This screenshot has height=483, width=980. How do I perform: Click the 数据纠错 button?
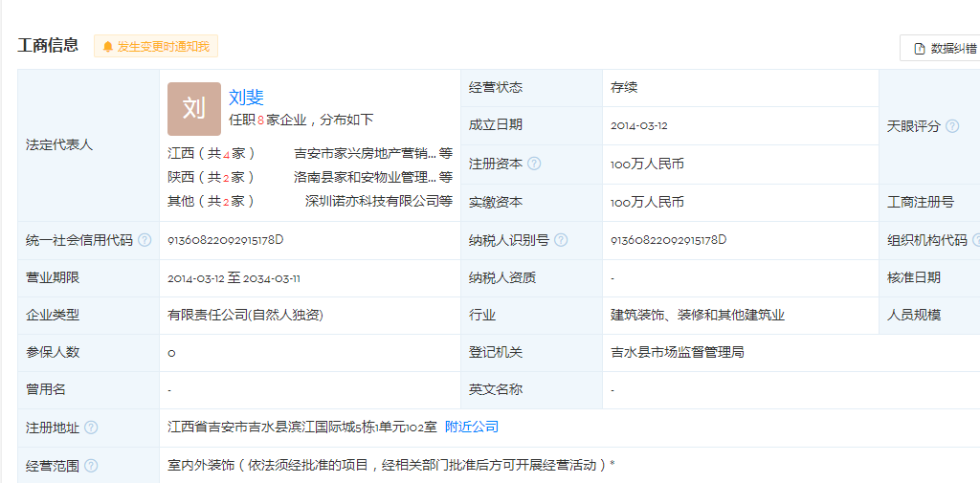[945, 48]
